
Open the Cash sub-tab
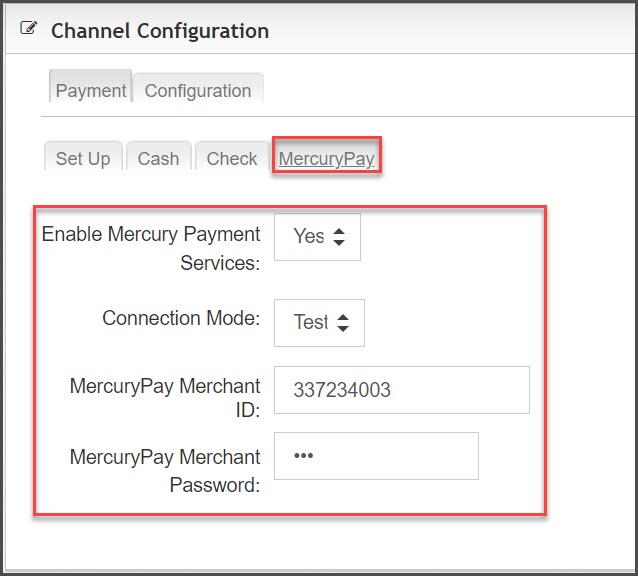tap(159, 157)
